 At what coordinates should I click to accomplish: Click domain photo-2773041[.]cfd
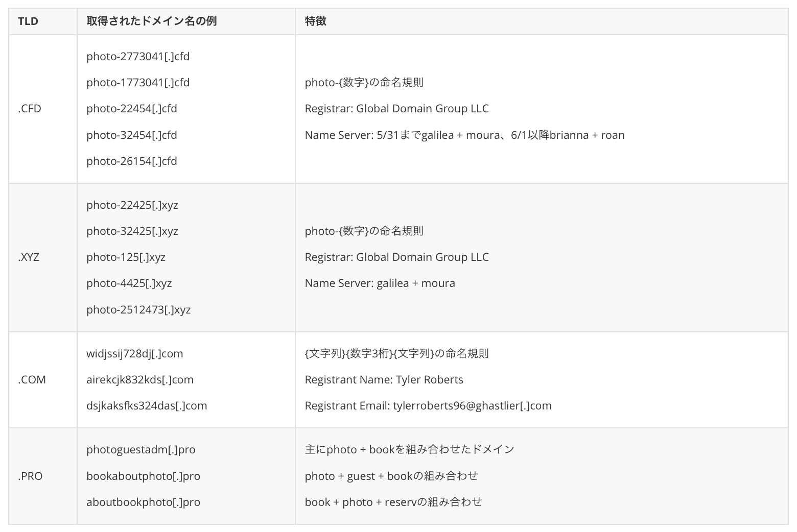[138, 57]
